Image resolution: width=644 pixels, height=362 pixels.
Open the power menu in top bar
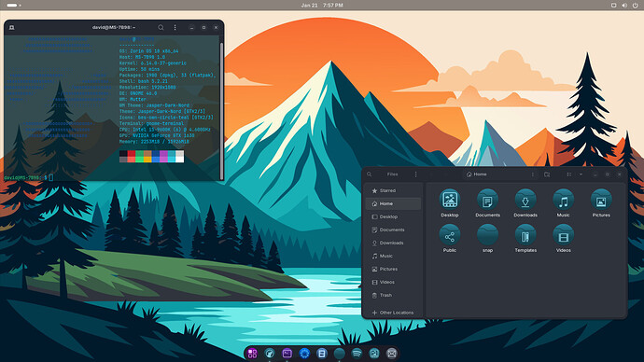(636, 6)
